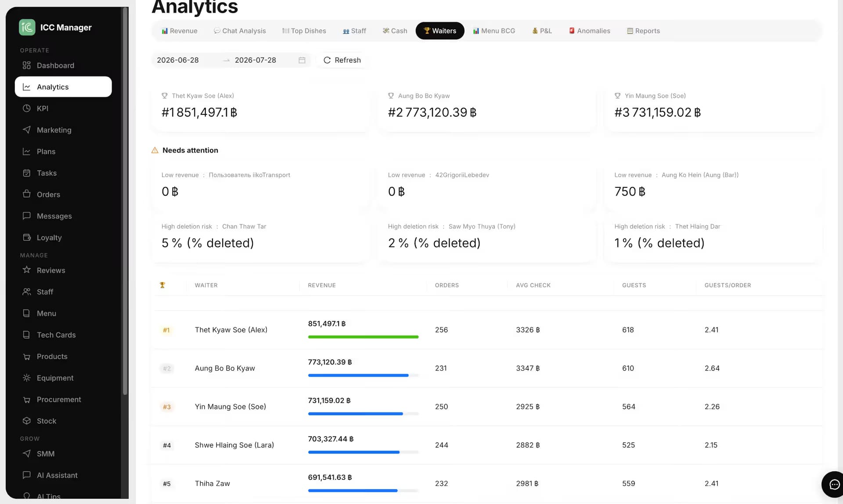
Task: Sort by the ORDERS column header
Action: [x=447, y=285]
